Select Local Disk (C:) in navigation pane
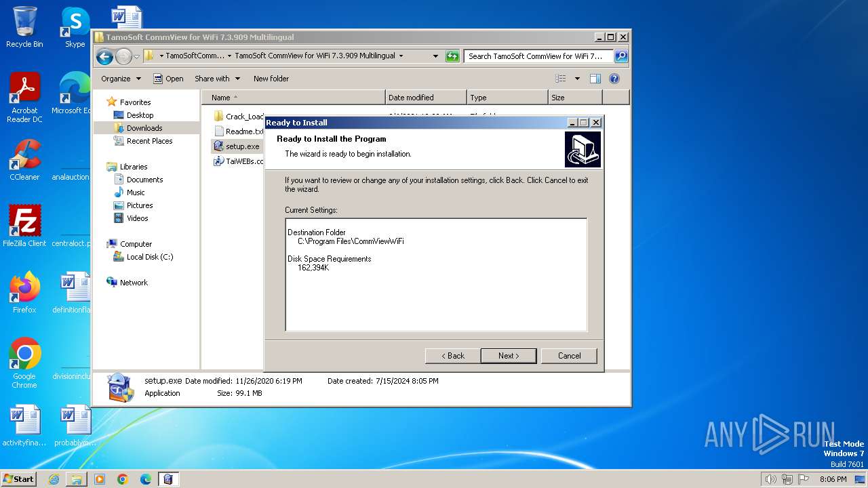Screen dimensions: 868x488 pyautogui.click(x=149, y=257)
